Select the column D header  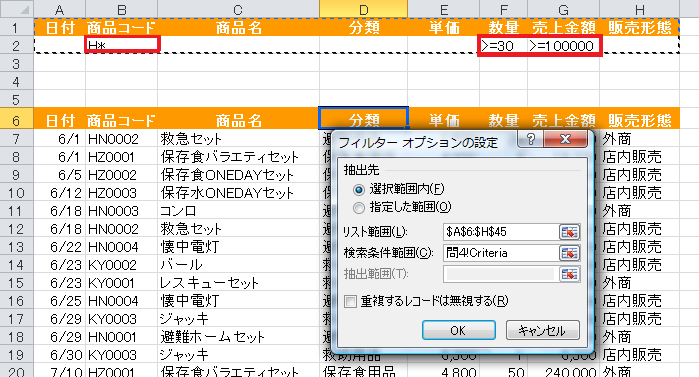pyautogui.click(x=363, y=9)
